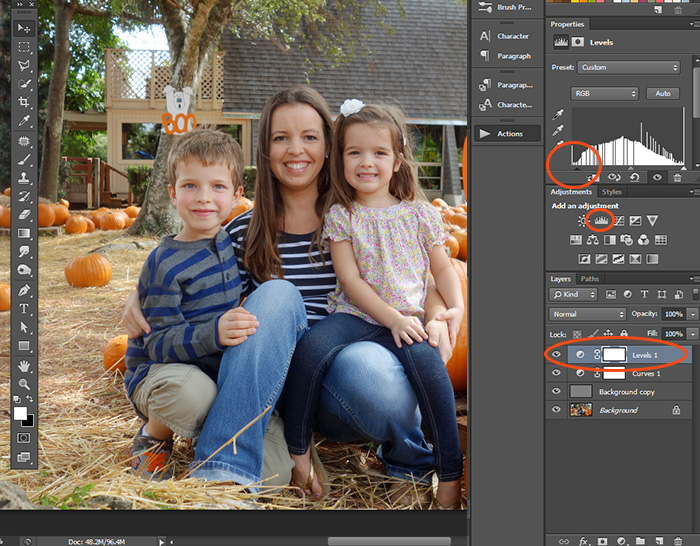Open the Kind layer filter dropdown
The height and width of the screenshot is (546, 700).
coord(573,295)
